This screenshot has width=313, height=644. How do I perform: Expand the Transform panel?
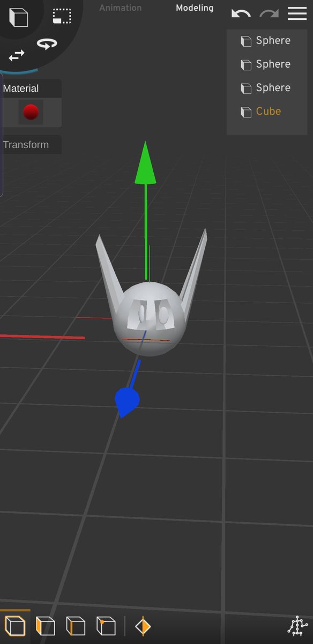pyautogui.click(x=31, y=145)
